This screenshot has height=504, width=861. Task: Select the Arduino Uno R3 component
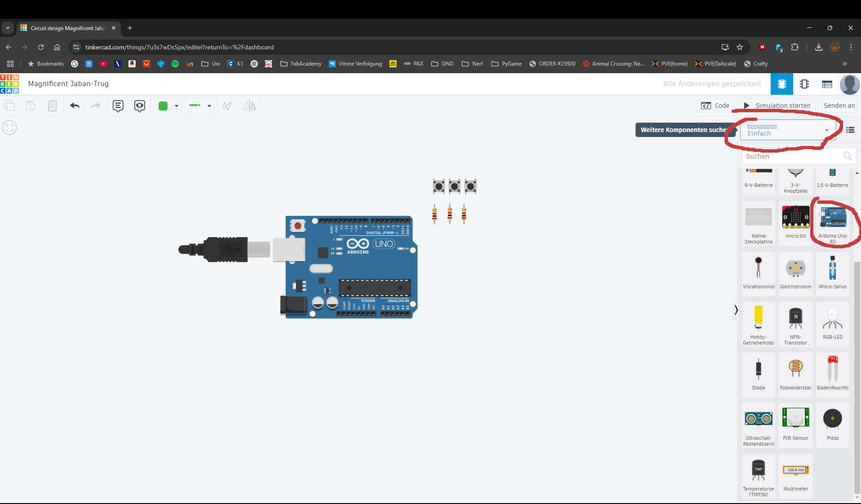[832, 224]
